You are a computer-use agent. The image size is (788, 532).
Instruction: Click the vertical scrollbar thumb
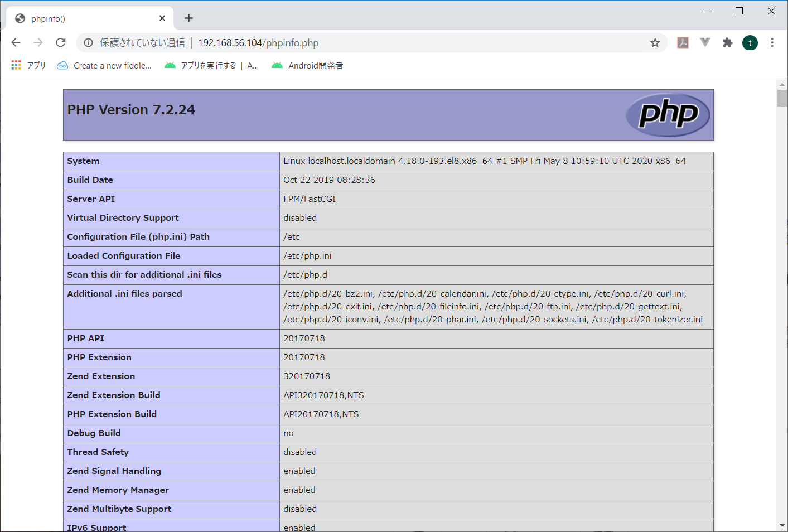coord(782,98)
